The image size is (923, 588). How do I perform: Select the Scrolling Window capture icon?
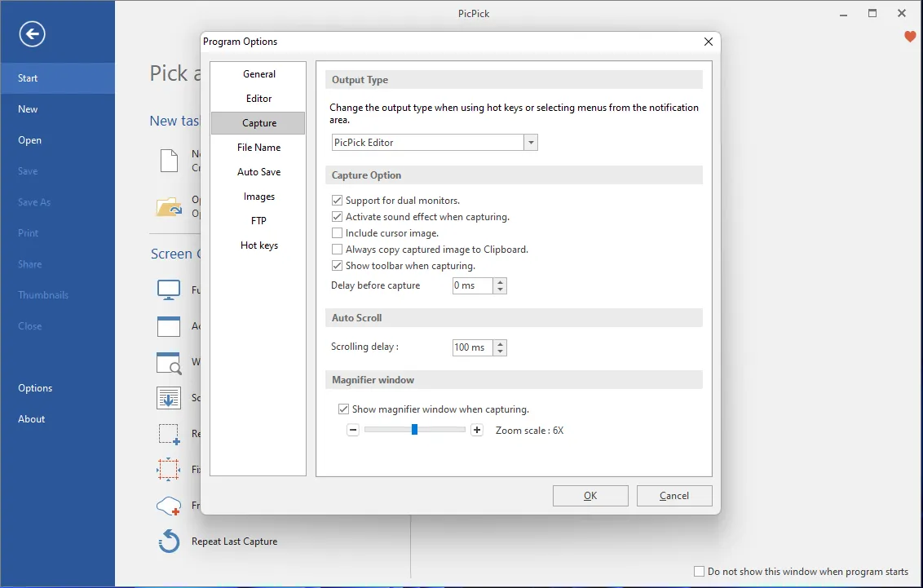pos(168,397)
